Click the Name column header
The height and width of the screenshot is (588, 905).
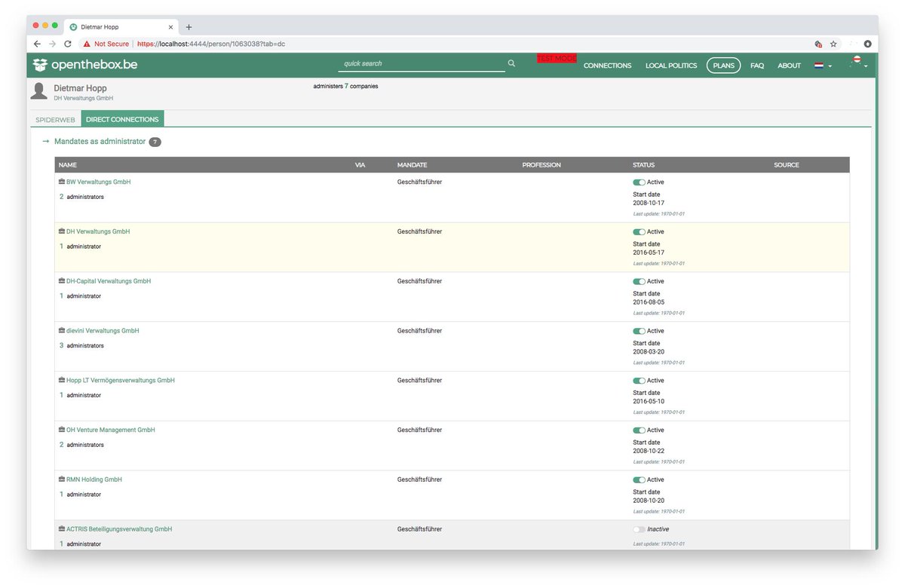[68, 165]
